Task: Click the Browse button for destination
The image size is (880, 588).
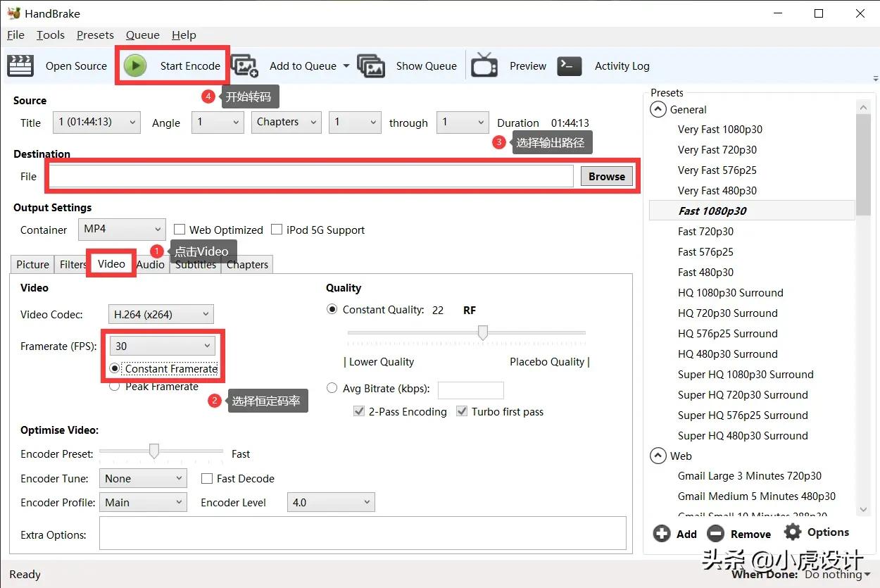Action: (x=606, y=177)
